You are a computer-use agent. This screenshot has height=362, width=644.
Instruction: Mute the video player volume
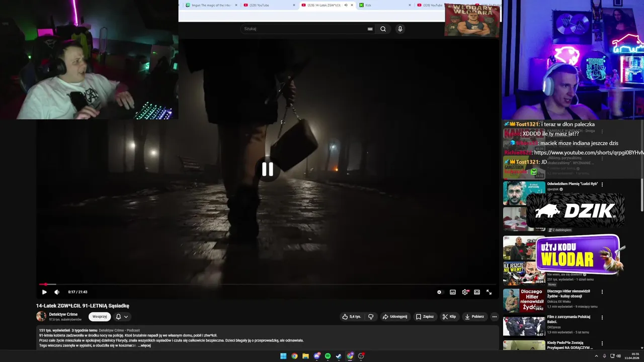pyautogui.click(x=57, y=292)
